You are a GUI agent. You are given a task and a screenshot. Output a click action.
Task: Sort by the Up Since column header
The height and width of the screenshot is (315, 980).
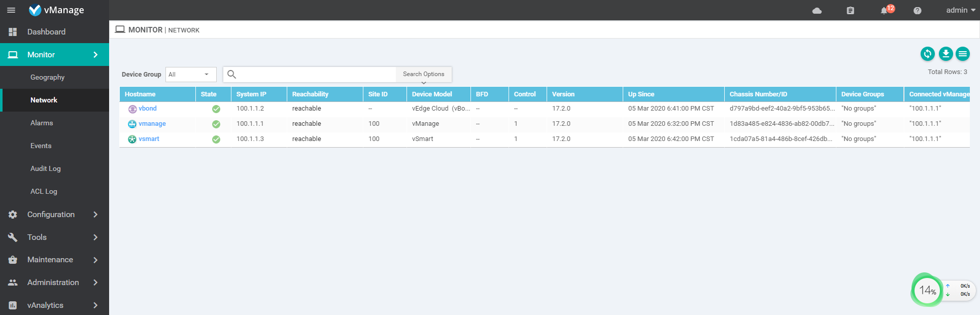coord(673,94)
